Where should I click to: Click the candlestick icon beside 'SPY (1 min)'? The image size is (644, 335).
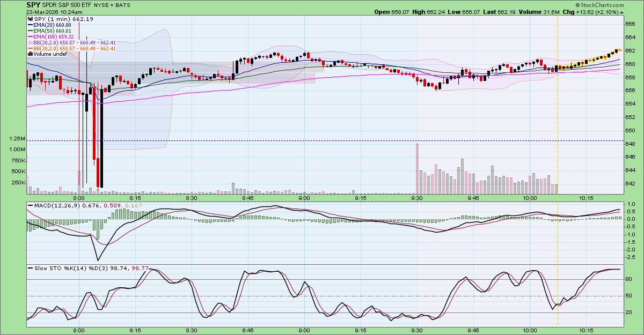click(x=30, y=19)
